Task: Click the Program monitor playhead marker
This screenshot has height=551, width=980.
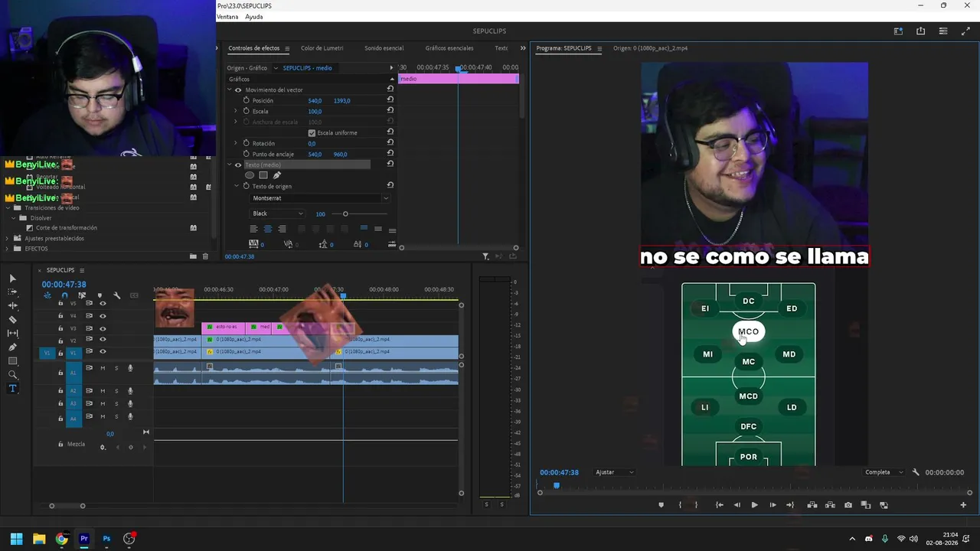Action: [x=557, y=485]
